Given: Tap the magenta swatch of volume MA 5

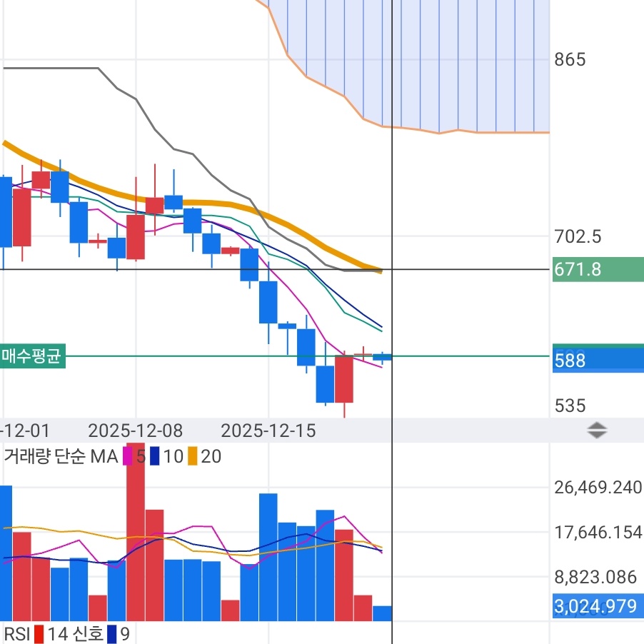Looking at the screenshot, I should point(128,456).
